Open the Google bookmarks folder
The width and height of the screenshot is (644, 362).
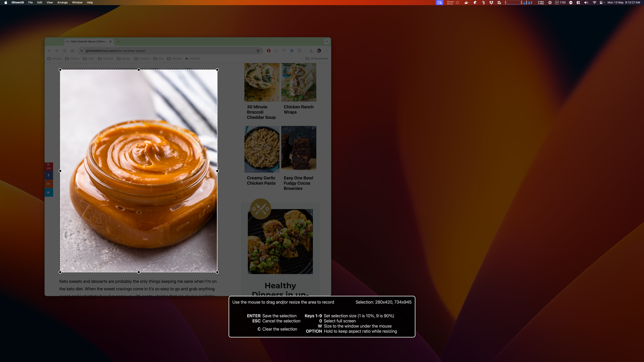coord(54,59)
